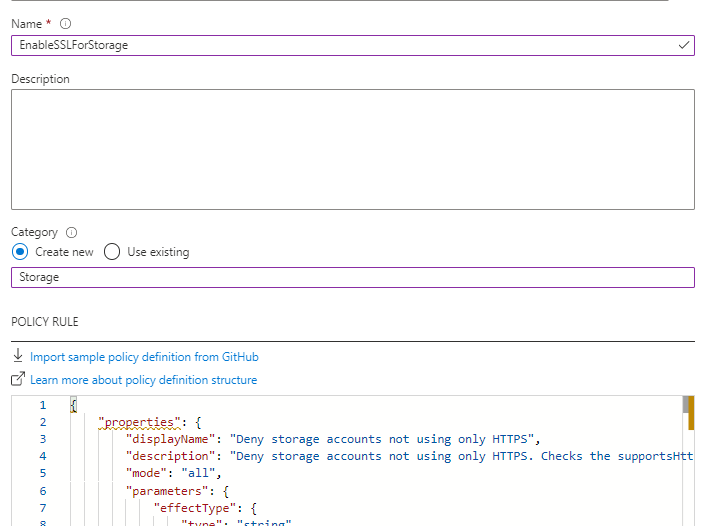
Task: Click inside the Description text area
Action: 352,149
